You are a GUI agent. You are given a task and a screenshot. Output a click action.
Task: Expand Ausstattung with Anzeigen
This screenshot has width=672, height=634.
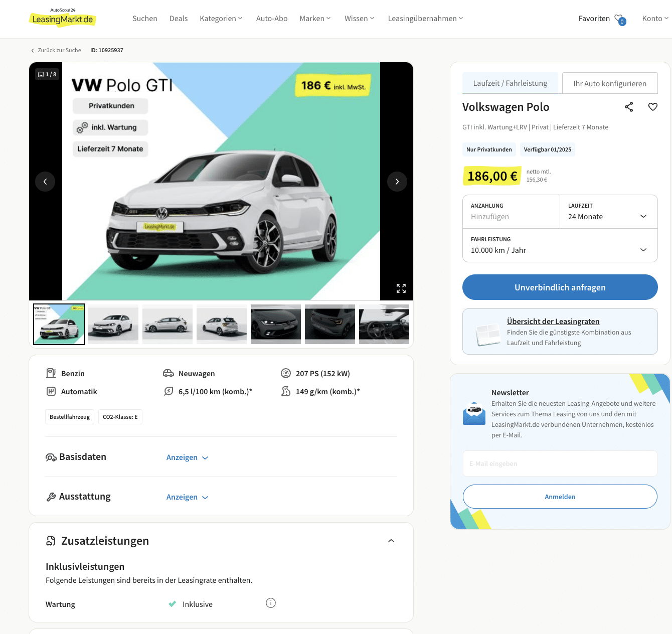click(187, 497)
